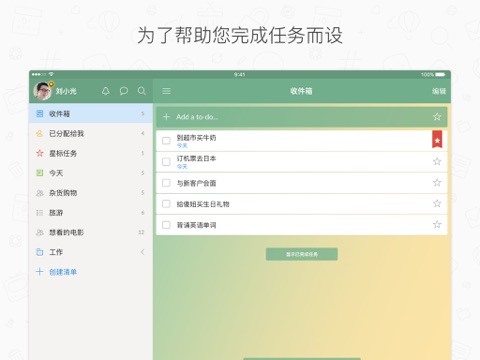Open task 到超市买牛奶 details
The image size is (480, 360).
pyautogui.click(x=302, y=141)
